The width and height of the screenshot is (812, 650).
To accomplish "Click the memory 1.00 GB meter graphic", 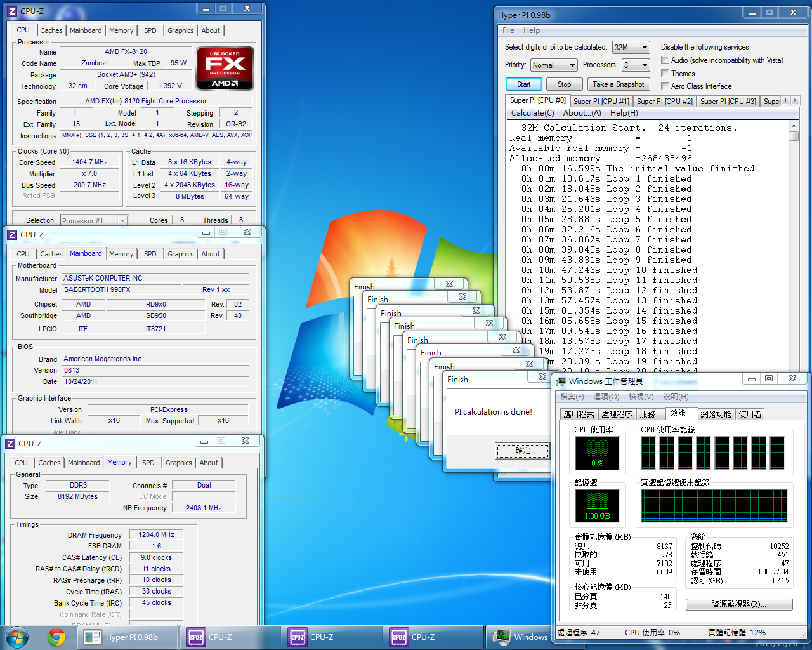I will click(597, 506).
